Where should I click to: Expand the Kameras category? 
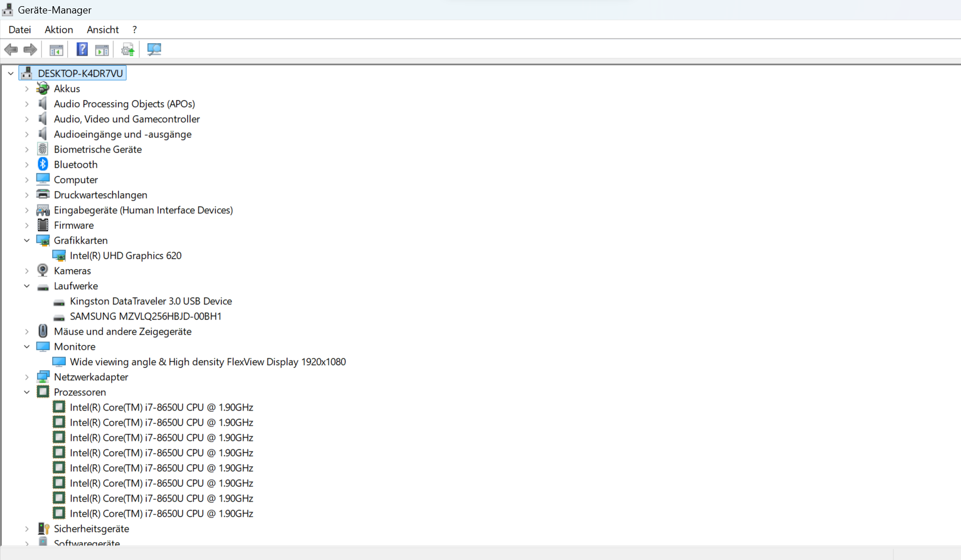point(26,270)
